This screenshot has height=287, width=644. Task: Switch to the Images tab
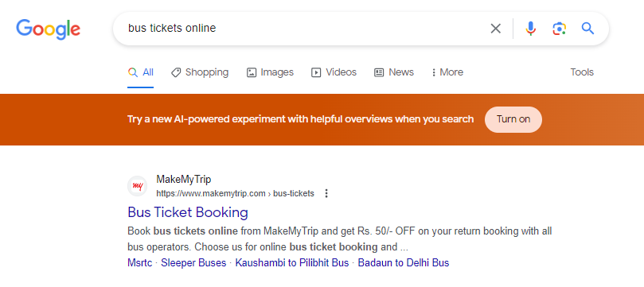270,72
